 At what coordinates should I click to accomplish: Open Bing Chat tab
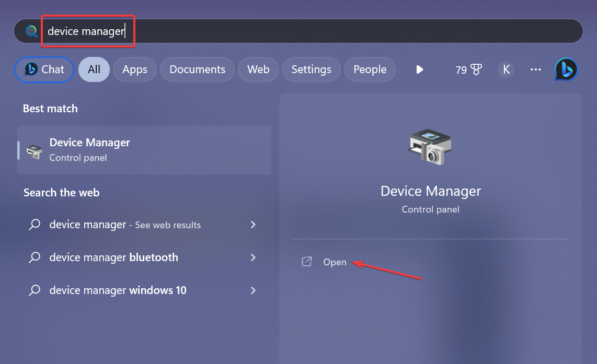pyautogui.click(x=44, y=69)
